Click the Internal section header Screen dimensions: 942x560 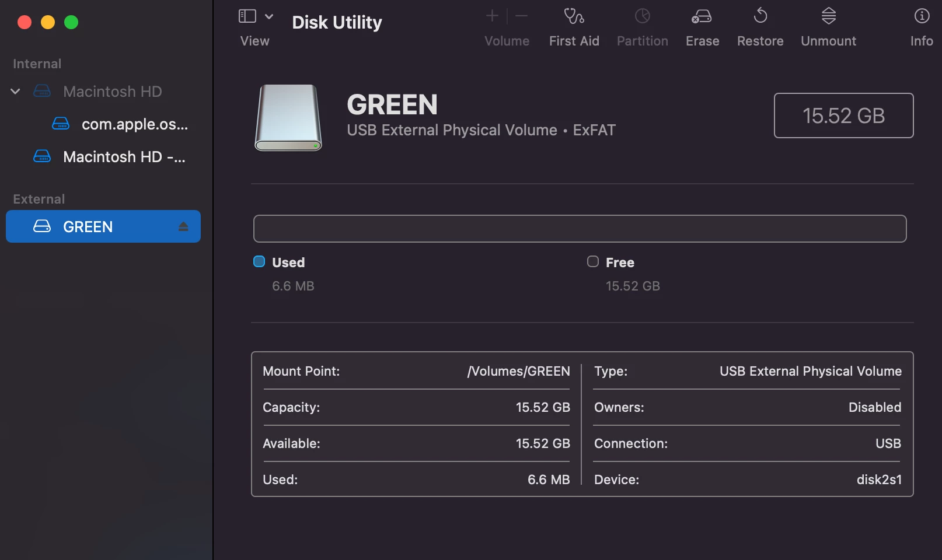click(x=37, y=64)
